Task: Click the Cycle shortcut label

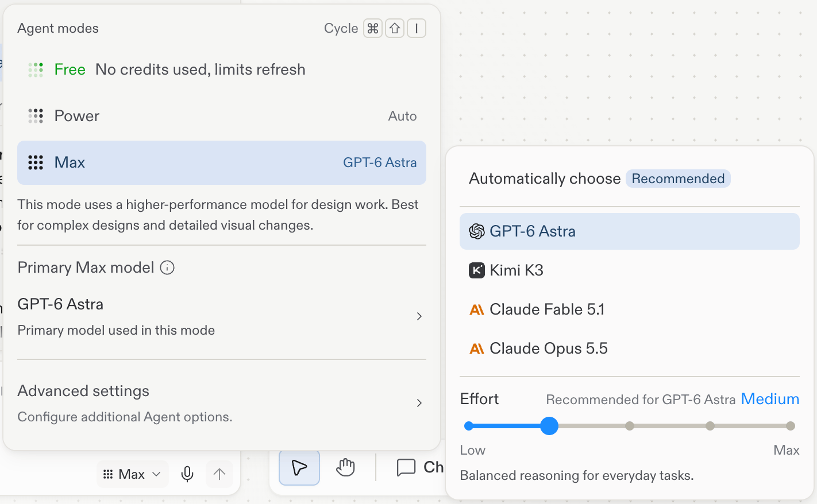Action: (x=341, y=28)
